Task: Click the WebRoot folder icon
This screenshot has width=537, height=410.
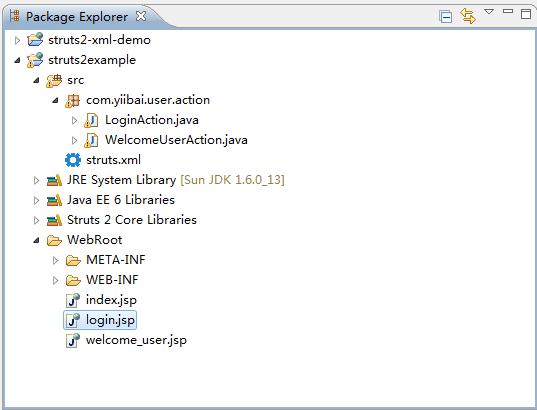Action: [54, 240]
